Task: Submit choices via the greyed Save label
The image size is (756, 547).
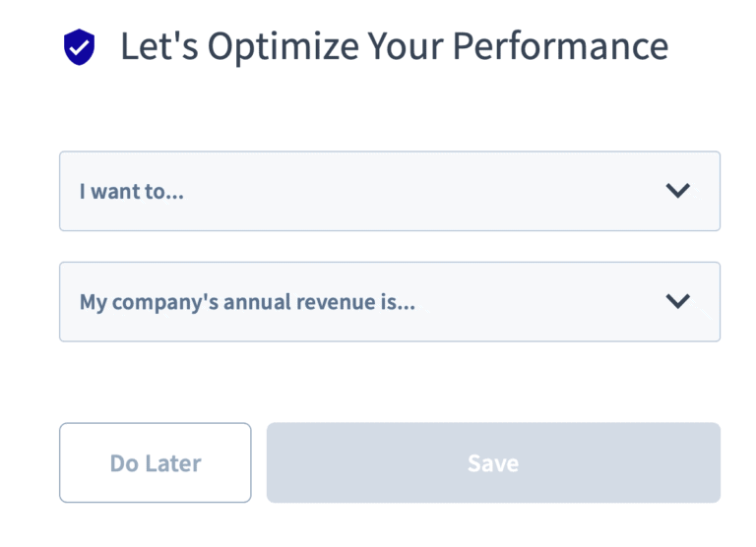Action: point(493,463)
